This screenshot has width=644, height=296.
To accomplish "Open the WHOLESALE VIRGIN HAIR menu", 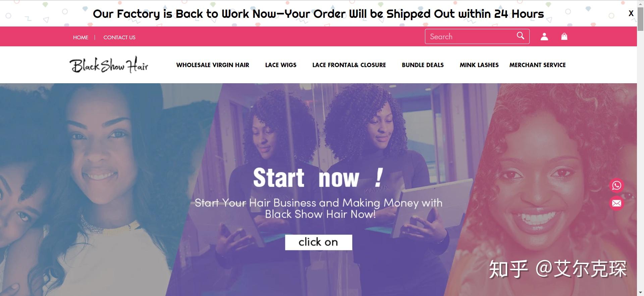I will pos(213,65).
